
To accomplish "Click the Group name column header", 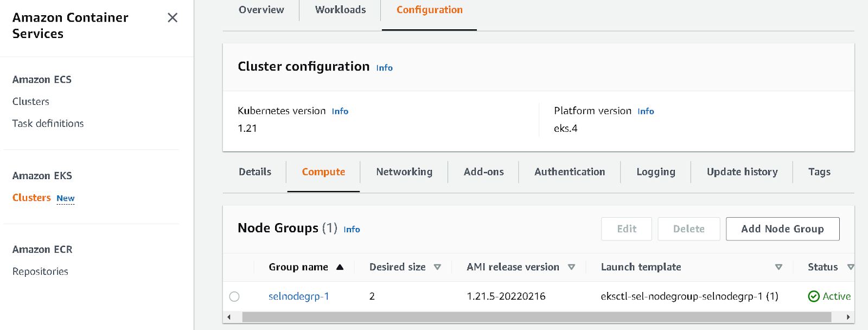I will coord(298,267).
